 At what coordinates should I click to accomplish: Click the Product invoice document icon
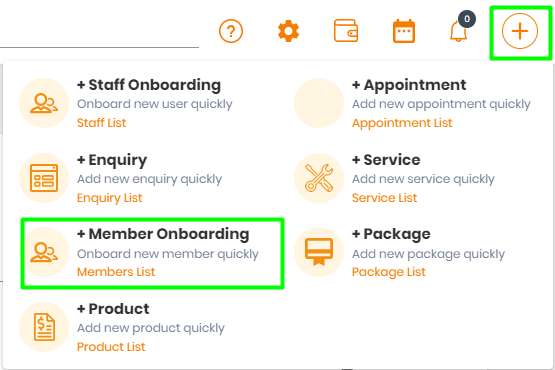click(44, 327)
